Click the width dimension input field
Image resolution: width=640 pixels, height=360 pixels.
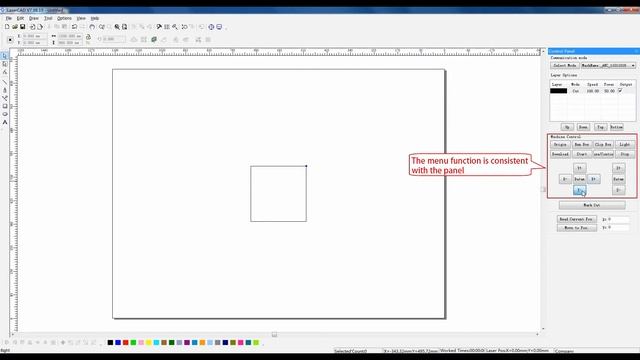coord(70,36)
